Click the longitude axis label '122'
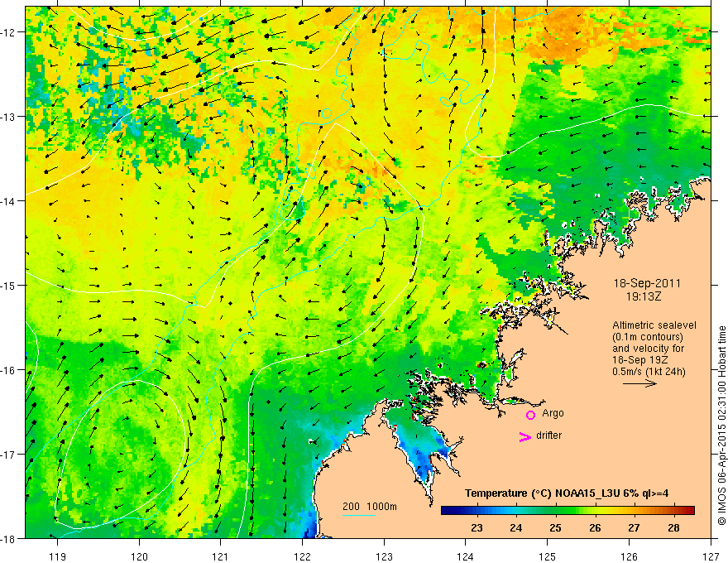Image resolution: width=728 pixels, height=563 pixels. [302, 556]
